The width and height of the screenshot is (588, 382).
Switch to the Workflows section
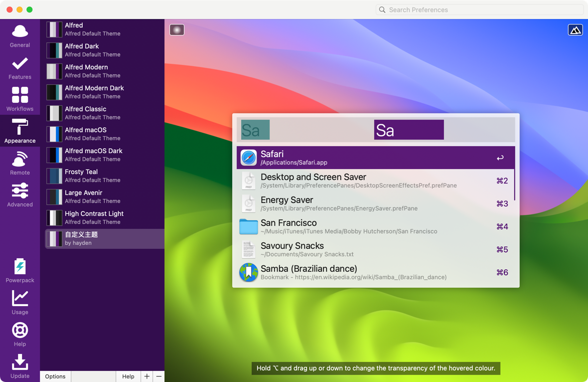[x=20, y=99]
